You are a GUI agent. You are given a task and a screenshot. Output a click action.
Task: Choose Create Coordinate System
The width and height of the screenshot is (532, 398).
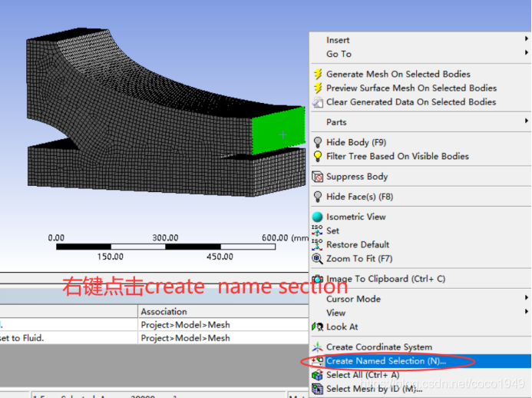[421, 347]
